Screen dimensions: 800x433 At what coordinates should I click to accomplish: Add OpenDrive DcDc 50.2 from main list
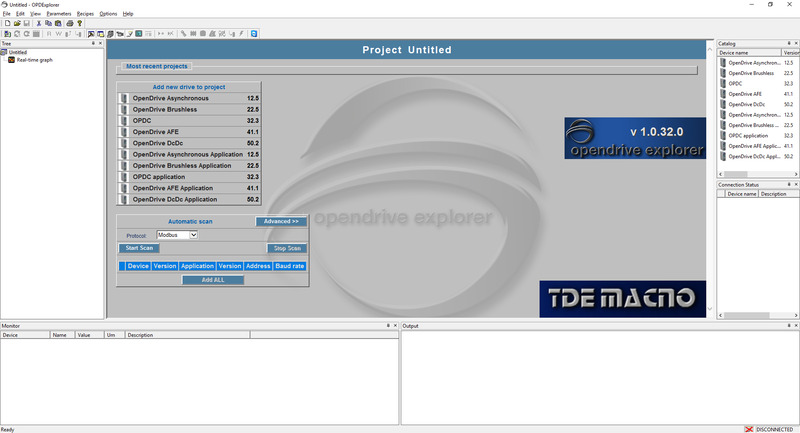point(189,143)
